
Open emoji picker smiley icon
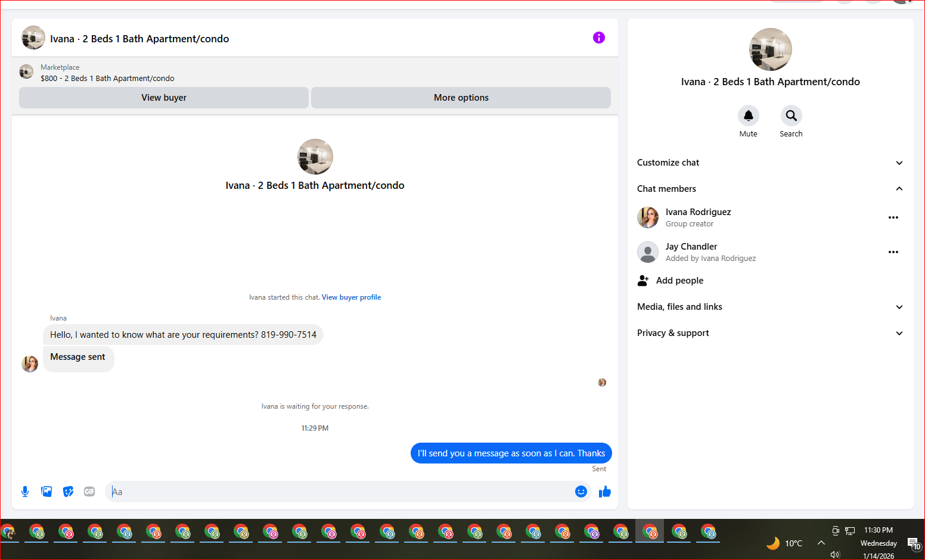click(581, 491)
